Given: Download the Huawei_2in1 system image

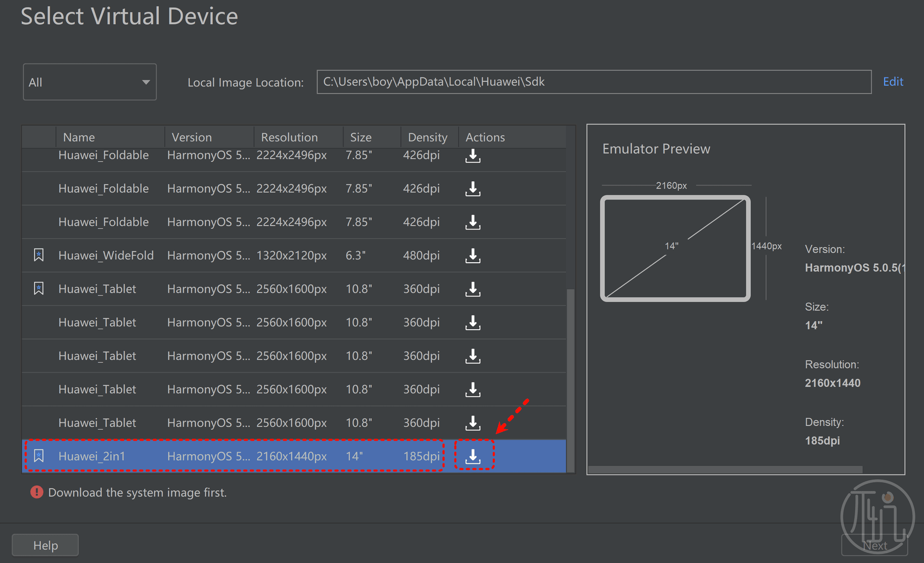Looking at the screenshot, I should tap(473, 456).
